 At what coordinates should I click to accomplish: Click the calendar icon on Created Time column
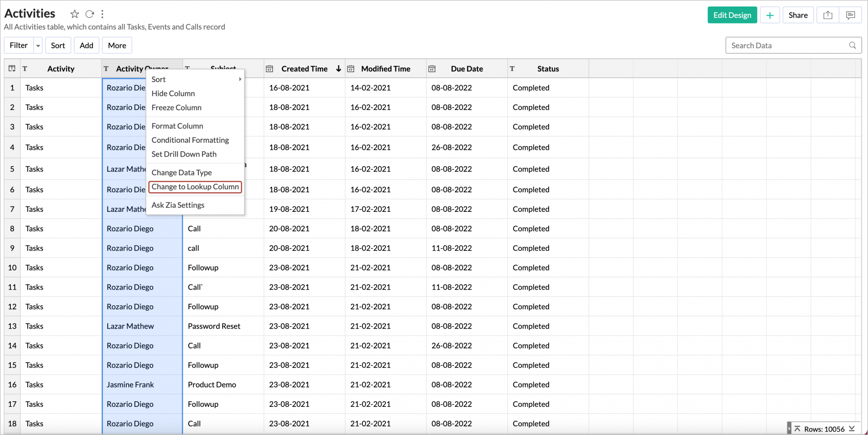270,68
